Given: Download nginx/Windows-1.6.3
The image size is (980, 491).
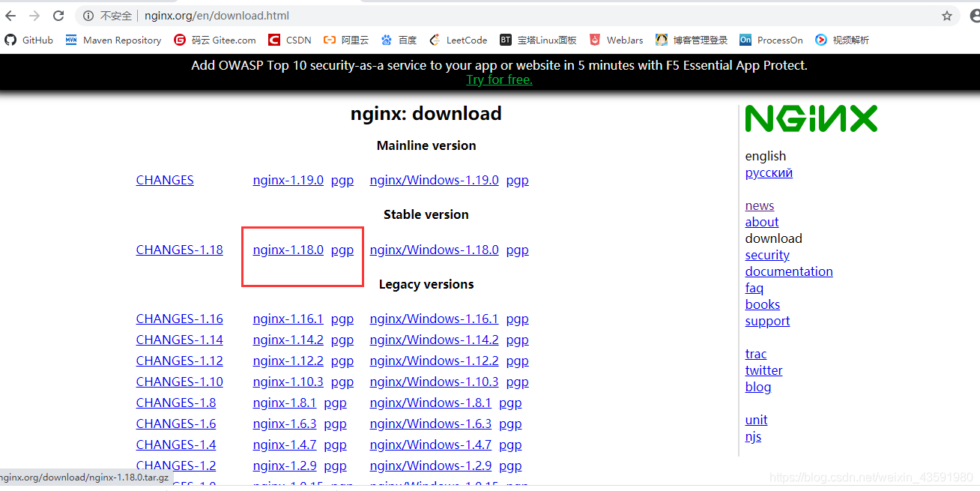Looking at the screenshot, I should (431, 424).
